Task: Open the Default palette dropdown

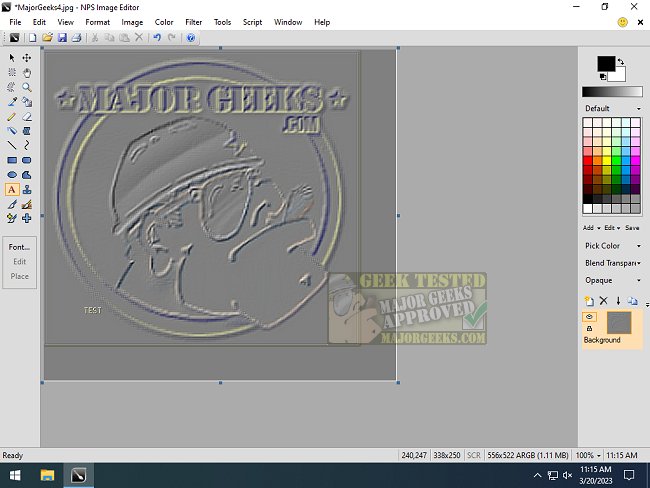Action: 613,108
